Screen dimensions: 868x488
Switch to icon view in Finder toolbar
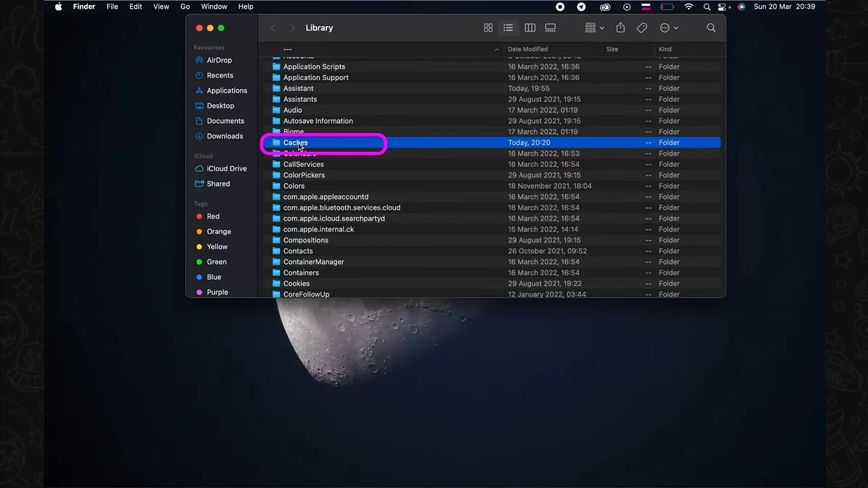coord(488,28)
